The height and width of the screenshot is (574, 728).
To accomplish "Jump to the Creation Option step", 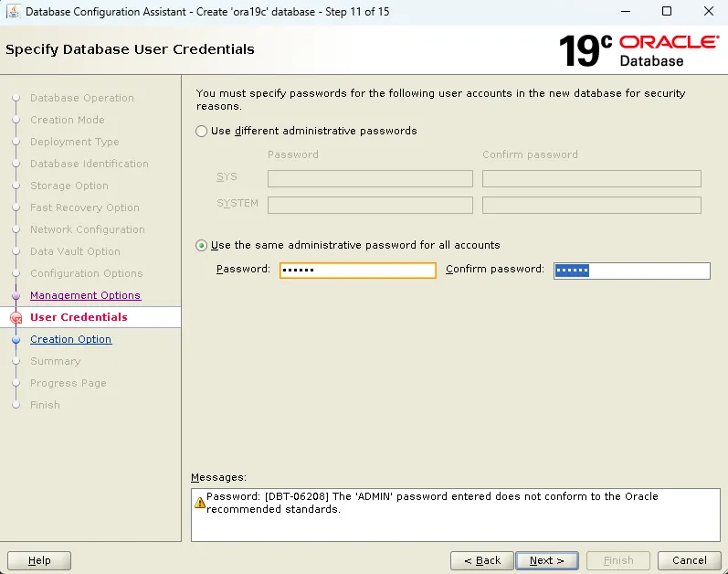I will [71, 339].
